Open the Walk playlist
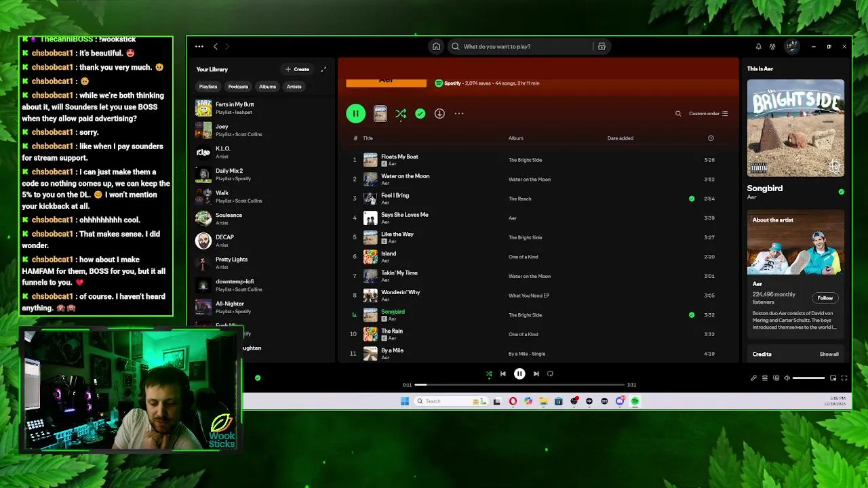Screen dimensions: 868x488 click(262, 197)
